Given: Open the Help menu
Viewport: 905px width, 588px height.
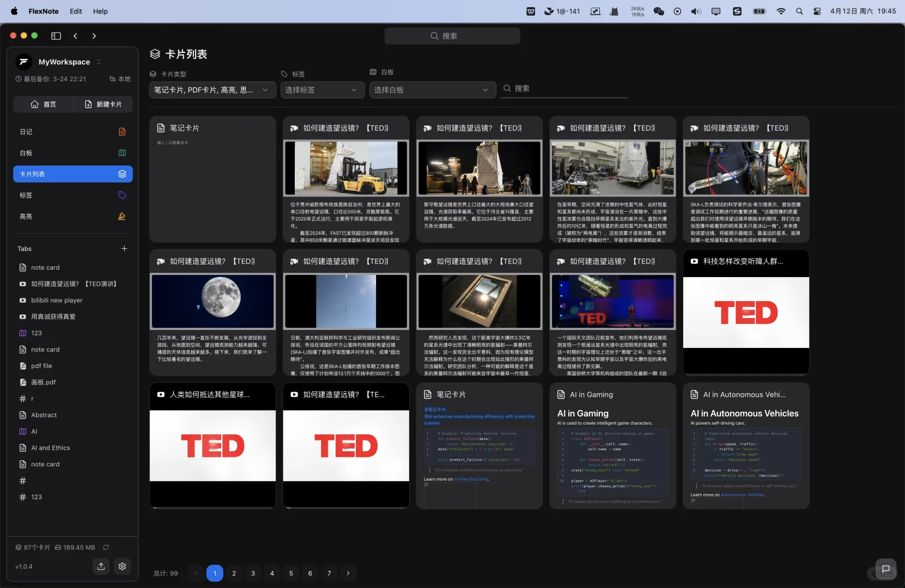Looking at the screenshot, I should pos(100,11).
